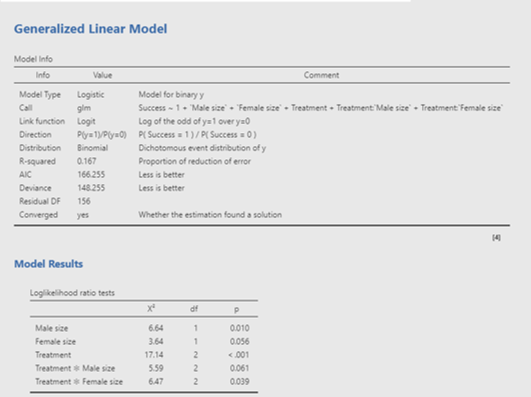
Task: Click 'Proportion of reduction of error'
Action: tap(194, 161)
